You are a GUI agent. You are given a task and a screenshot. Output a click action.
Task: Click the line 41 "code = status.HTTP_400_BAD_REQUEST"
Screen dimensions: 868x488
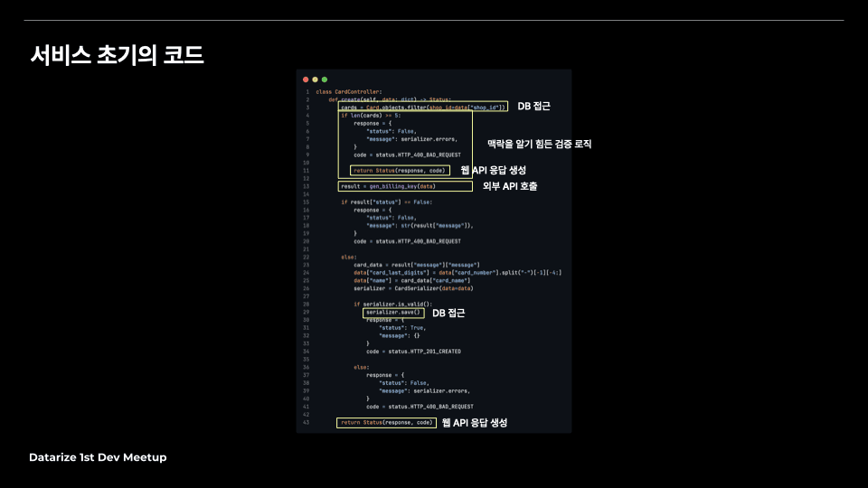click(420, 407)
